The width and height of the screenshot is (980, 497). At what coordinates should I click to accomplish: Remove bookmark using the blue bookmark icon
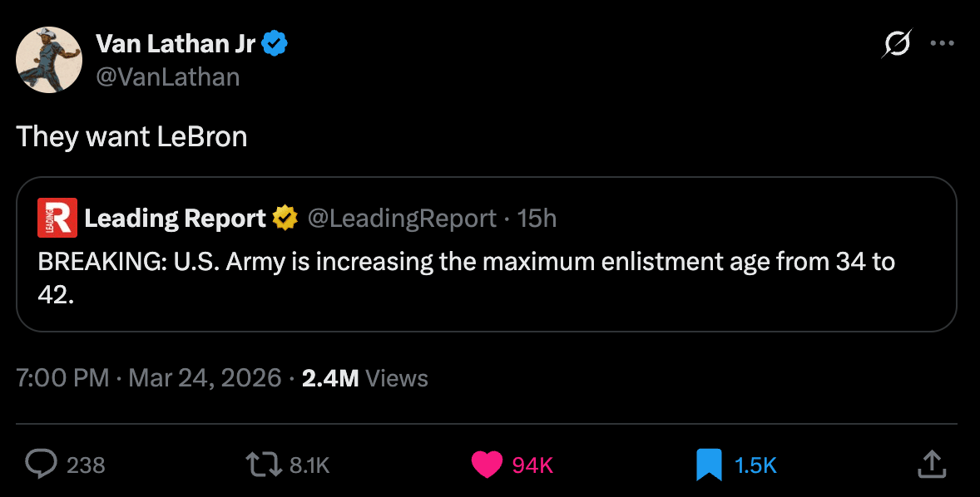[708, 464]
